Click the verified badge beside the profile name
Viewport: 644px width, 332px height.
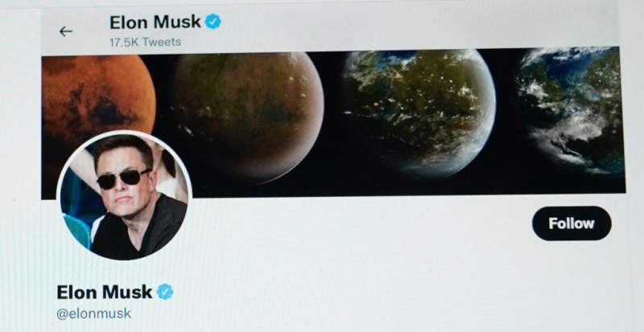point(165,292)
